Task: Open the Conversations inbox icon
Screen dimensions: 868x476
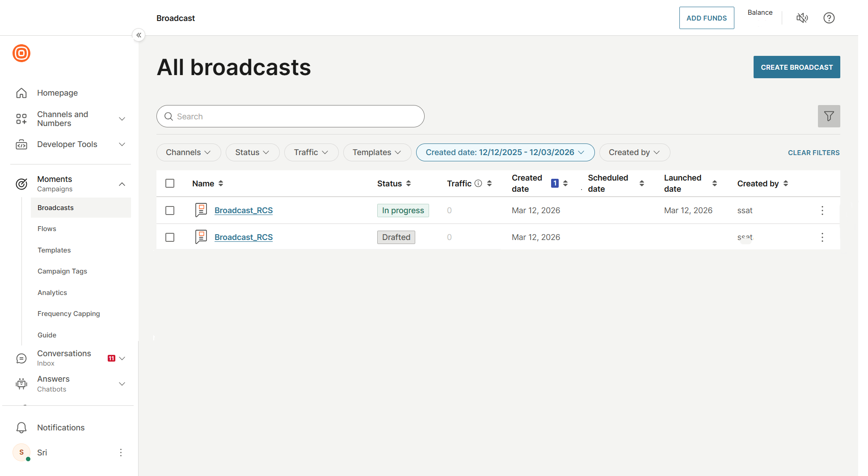Action: pyautogui.click(x=21, y=358)
